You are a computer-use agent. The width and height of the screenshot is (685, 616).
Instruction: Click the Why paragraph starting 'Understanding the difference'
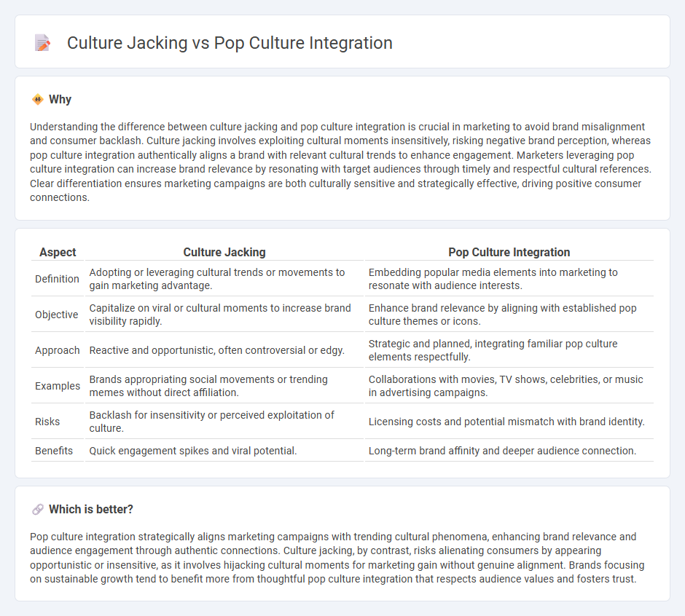coord(341,162)
